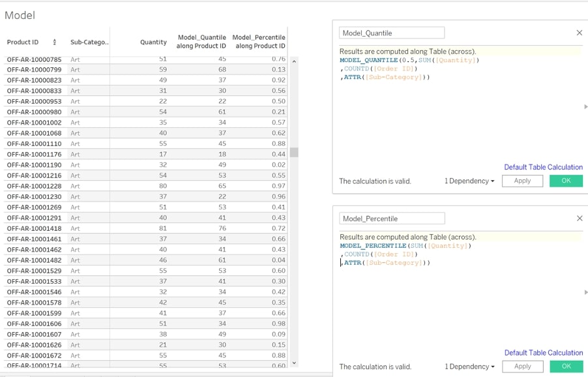Select the OFF-AR-10001269 row
Image resolution: width=588 pixels, height=377 pixels.
[145, 207]
